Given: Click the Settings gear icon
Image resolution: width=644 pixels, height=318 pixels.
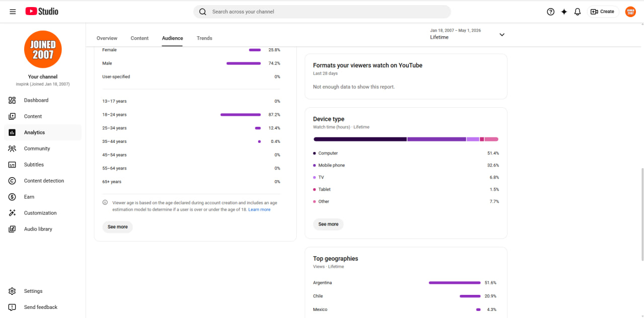Looking at the screenshot, I should click(x=12, y=291).
